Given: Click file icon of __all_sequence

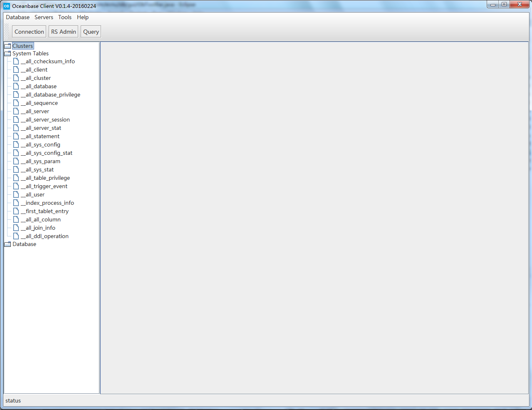Looking at the screenshot, I should [16, 103].
